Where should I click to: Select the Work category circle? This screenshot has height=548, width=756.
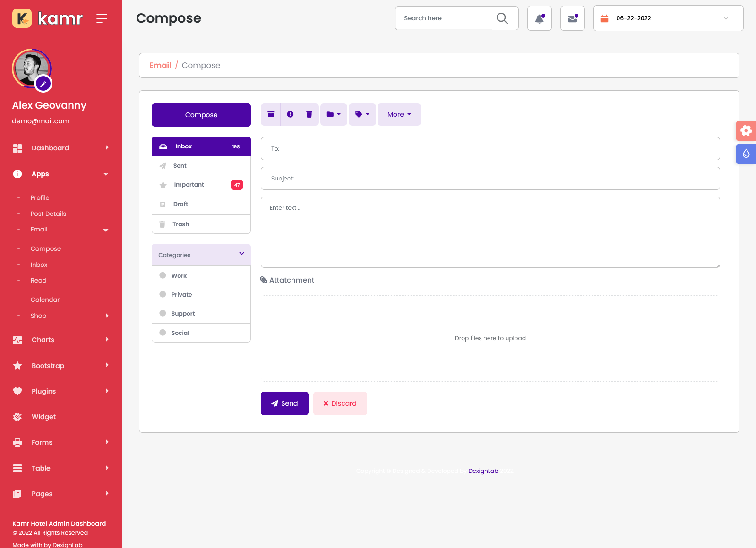point(163,275)
